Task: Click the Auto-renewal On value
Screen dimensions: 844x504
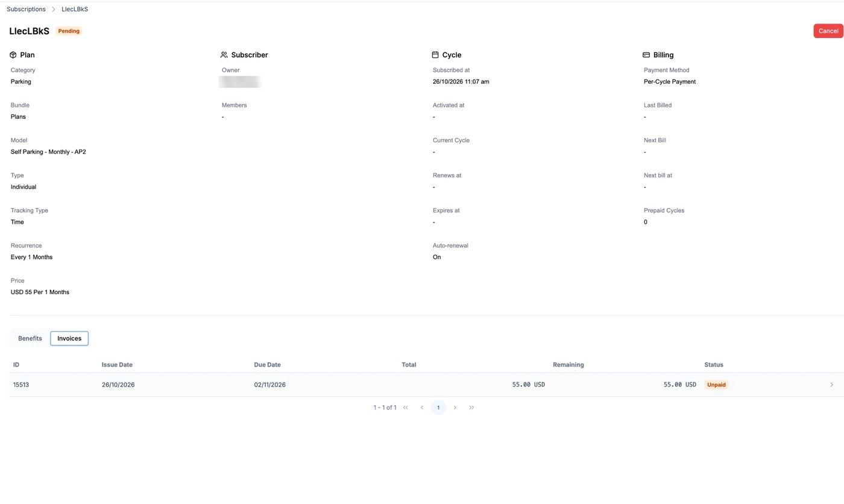Action: tap(436, 257)
